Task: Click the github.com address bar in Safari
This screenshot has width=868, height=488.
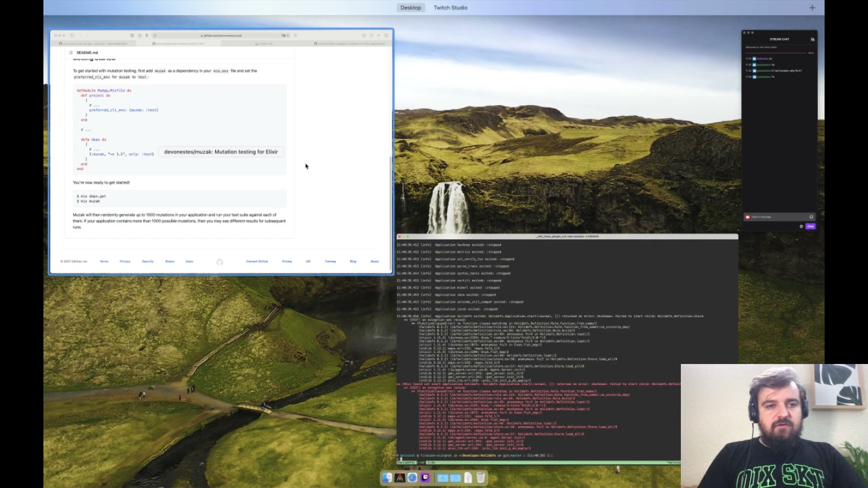Action: click(x=221, y=35)
